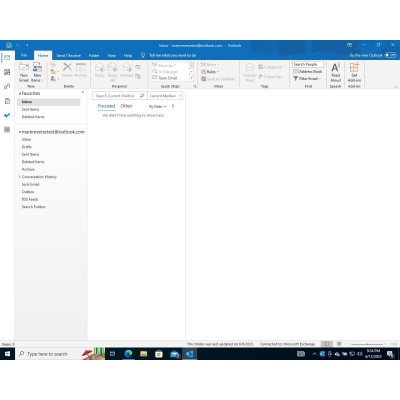
Task: Open the Address Book
Action: pos(307,71)
